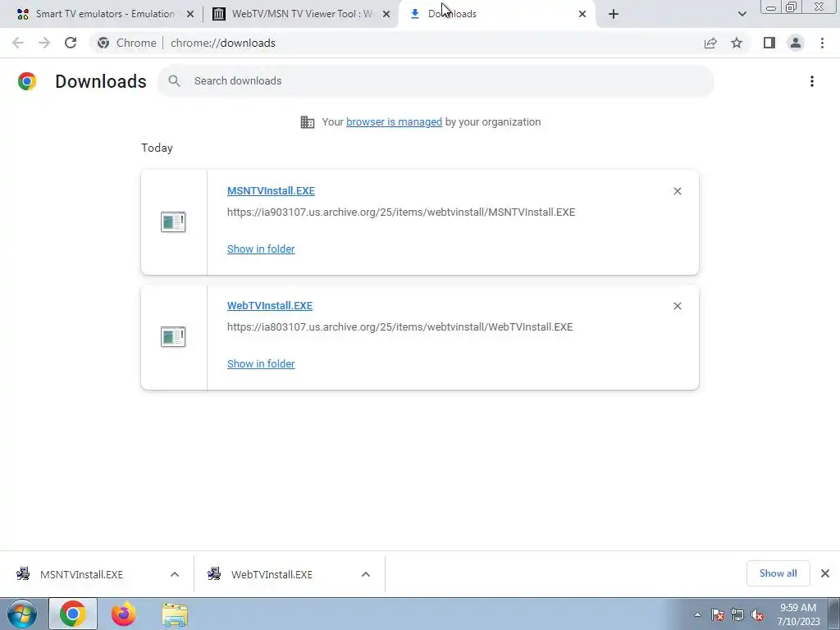Open the network status tray icon

click(737, 615)
